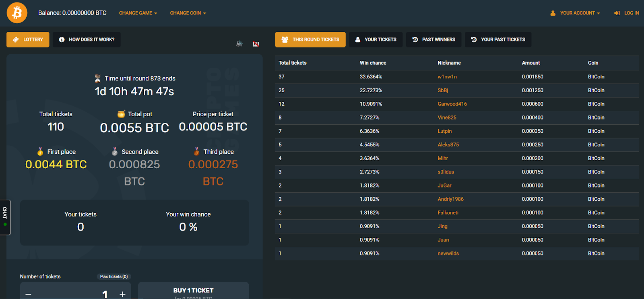Click the Total tickets column header
The height and width of the screenshot is (299, 644).
(292, 63)
